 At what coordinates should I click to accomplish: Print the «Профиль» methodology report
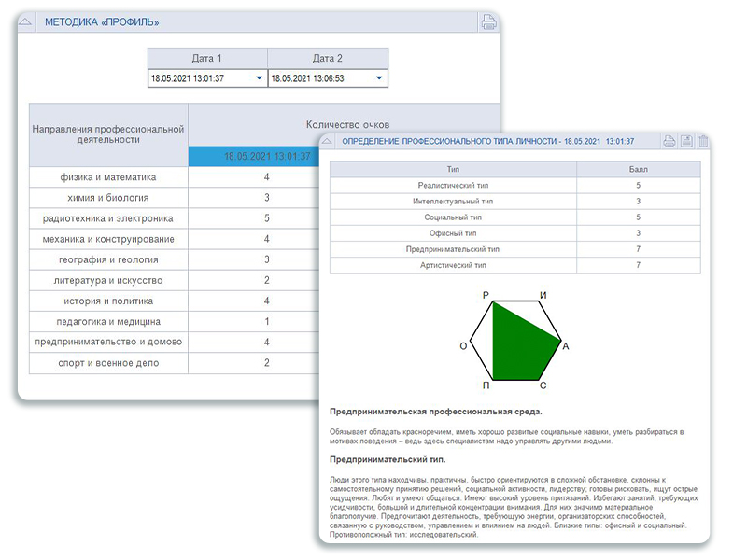[487, 21]
